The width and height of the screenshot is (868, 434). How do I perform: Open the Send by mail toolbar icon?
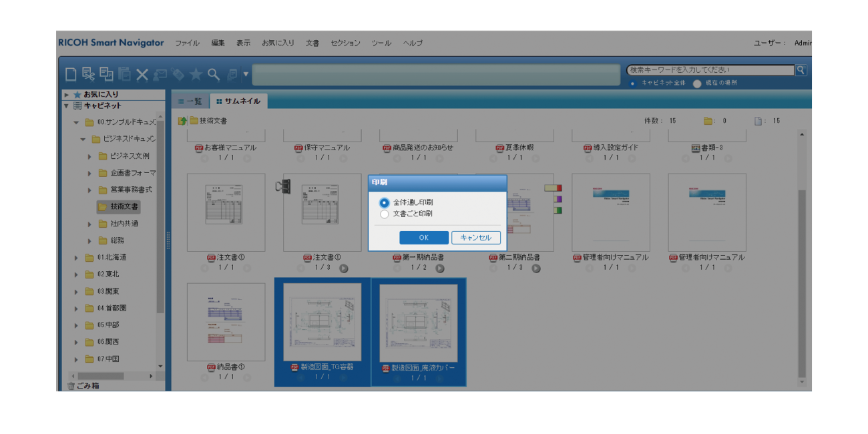pyautogui.click(x=160, y=71)
